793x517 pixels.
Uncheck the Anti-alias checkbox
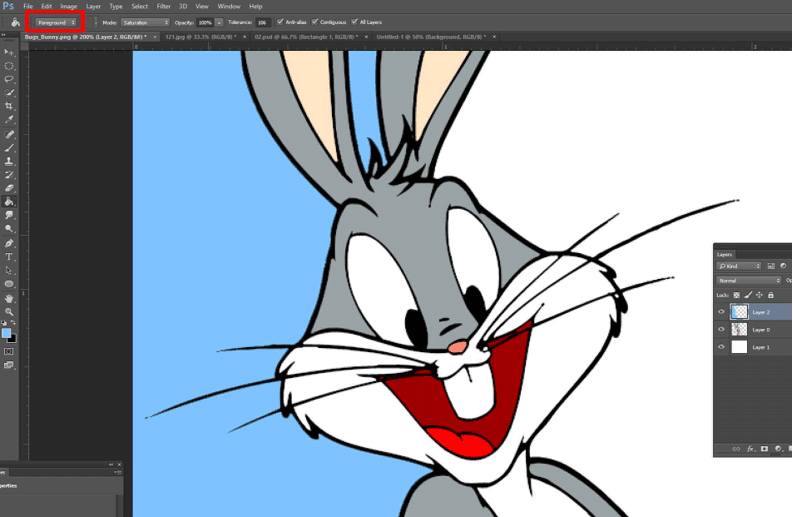point(281,22)
